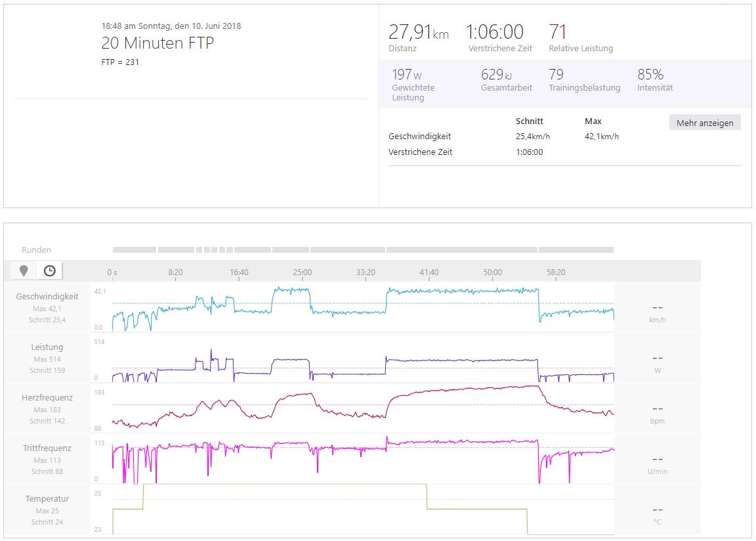Click the Trainingsbelastung value 79
Screen dimensions: 756x541
556,75
